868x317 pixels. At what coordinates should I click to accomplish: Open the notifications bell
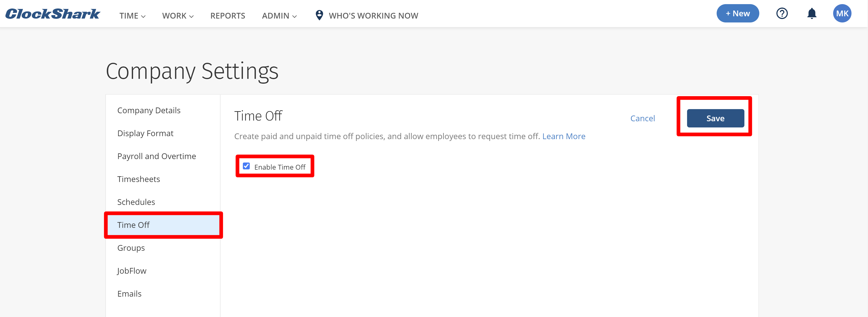tap(812, 14)
